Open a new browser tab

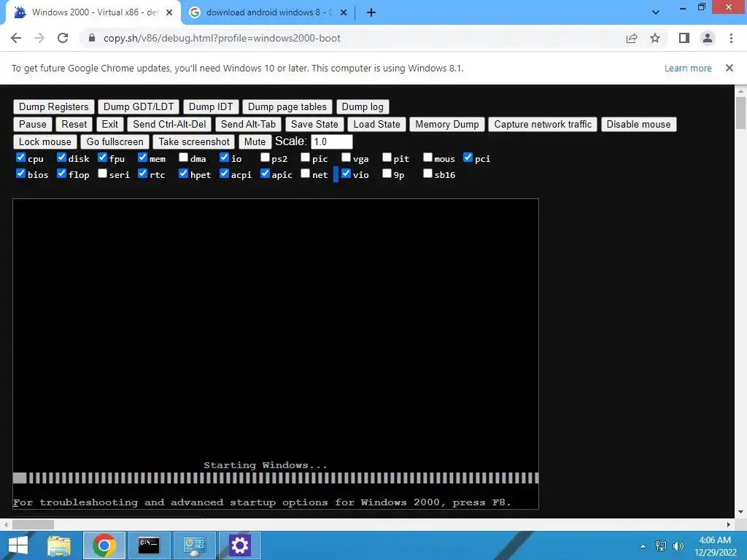pos(371,12)
